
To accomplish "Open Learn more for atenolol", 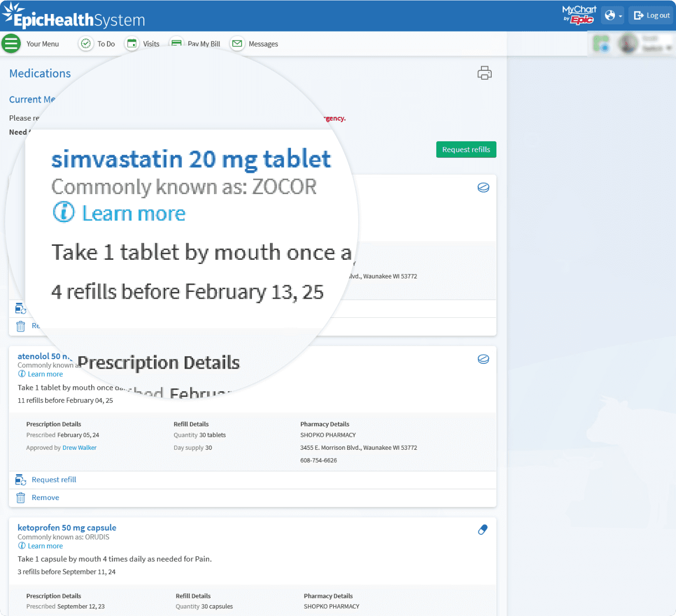I will pyautogui.click(x=45, y=374).
